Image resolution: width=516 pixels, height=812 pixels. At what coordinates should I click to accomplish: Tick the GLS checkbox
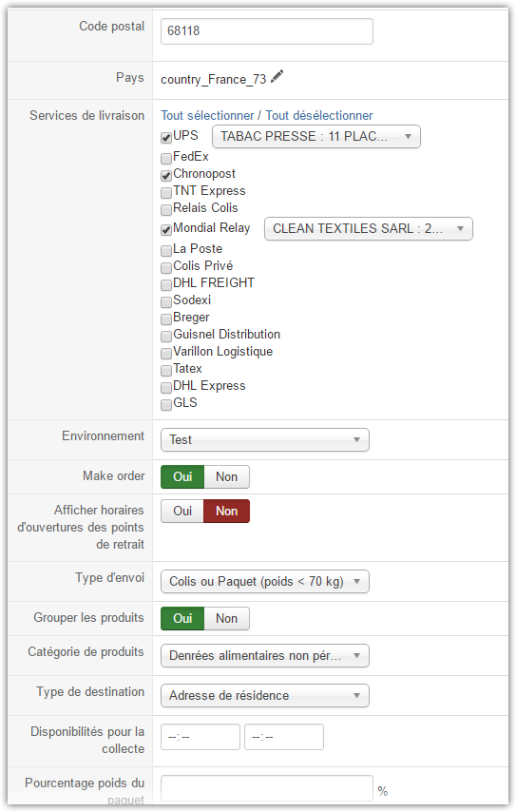point(166,404)
